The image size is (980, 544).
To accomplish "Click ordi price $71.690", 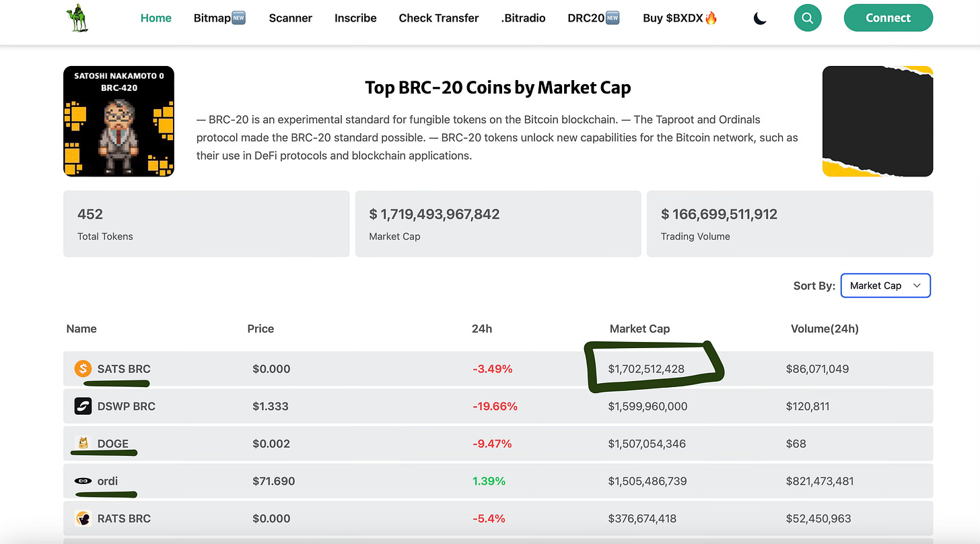I will (x=274, y=481).
